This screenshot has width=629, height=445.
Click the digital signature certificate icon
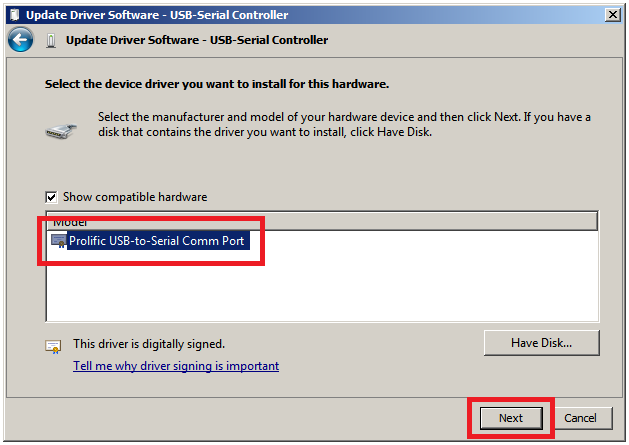(x=53, y=346)
